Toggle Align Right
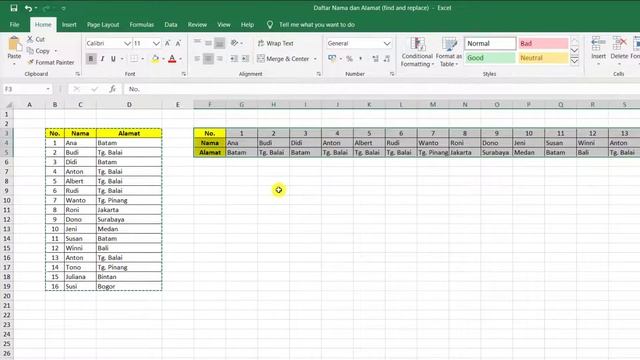The height and width of the screenshot is (360, 640). point(220,59)
